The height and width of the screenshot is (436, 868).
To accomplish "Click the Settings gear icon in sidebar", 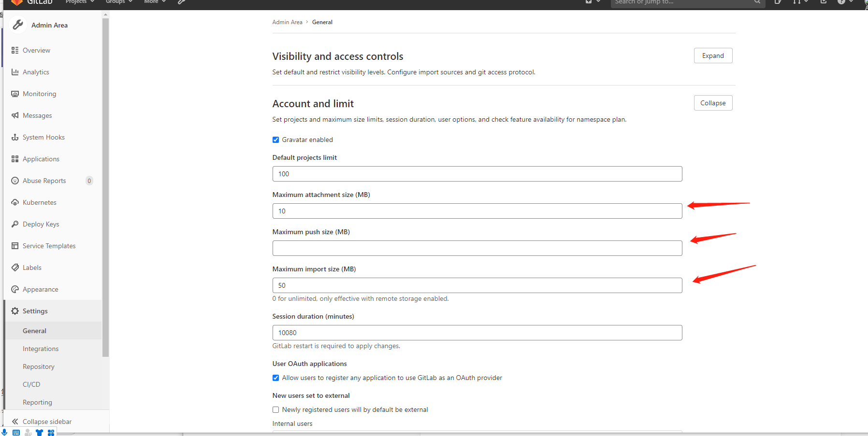I will tap(15, 311).
